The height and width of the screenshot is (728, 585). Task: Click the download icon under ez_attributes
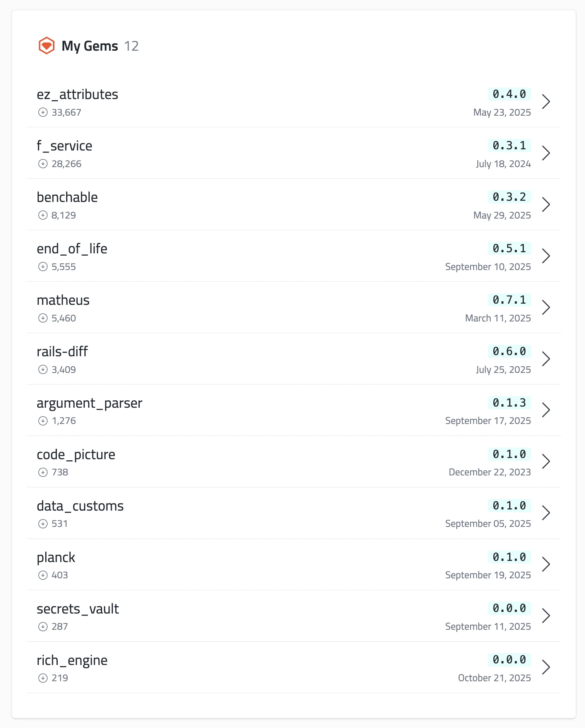click(x=43, y=113)
